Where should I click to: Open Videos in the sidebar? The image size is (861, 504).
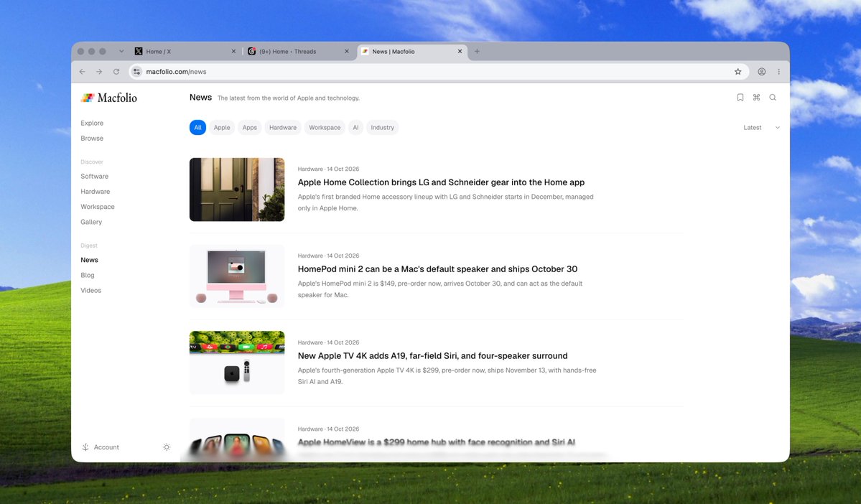[91, 291]
